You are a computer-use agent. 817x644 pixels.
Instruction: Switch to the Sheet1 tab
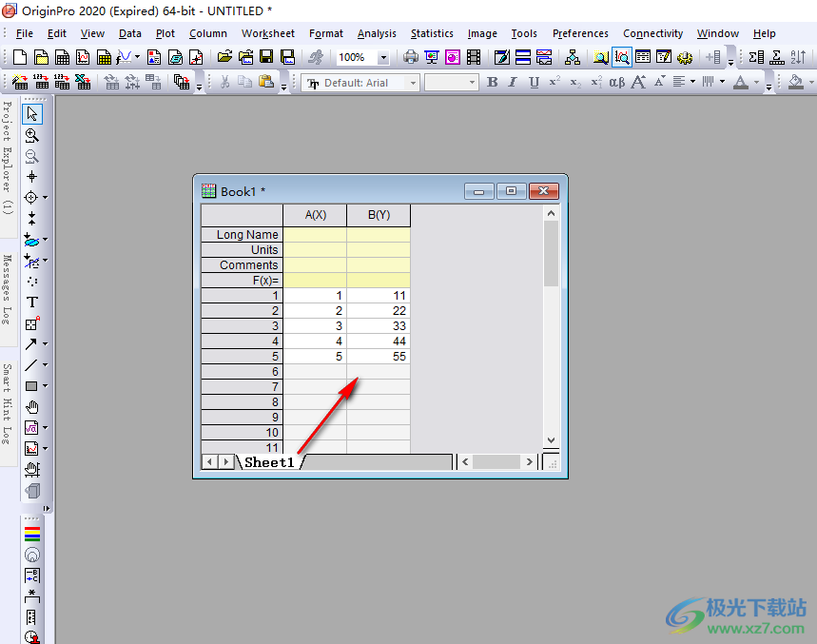coord(269,462)
